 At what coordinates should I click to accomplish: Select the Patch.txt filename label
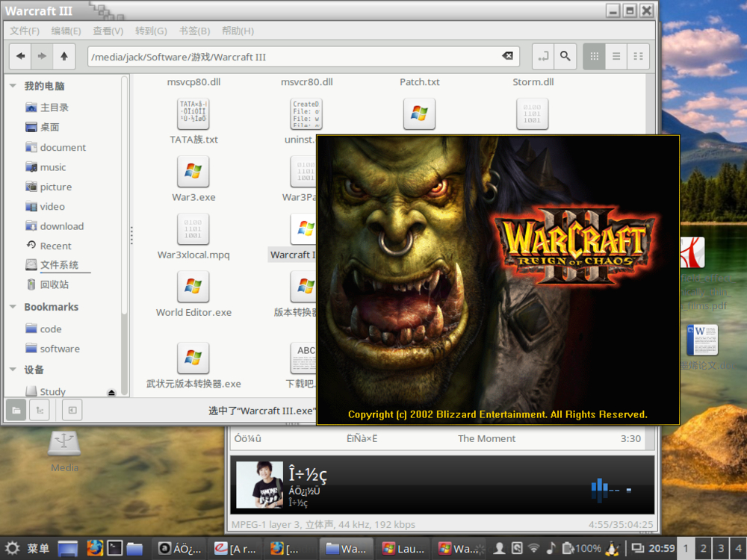pyautogui.click(x=419, y=82)
